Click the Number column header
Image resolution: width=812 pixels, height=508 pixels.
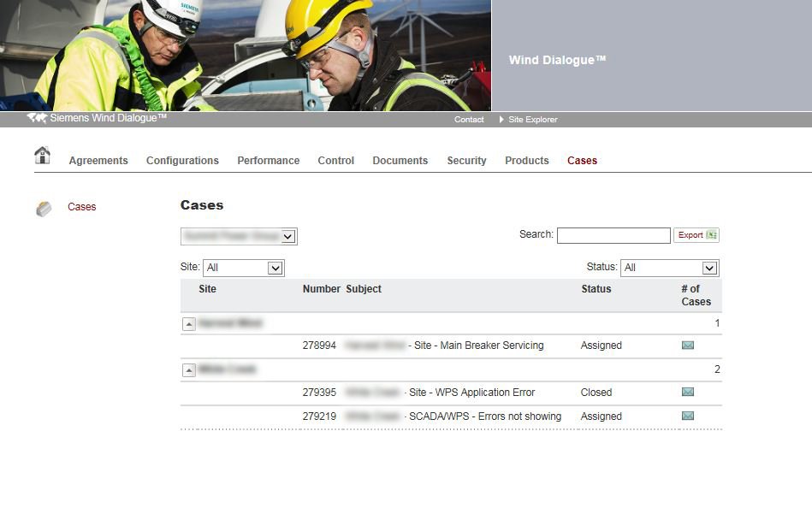[322, 289]
